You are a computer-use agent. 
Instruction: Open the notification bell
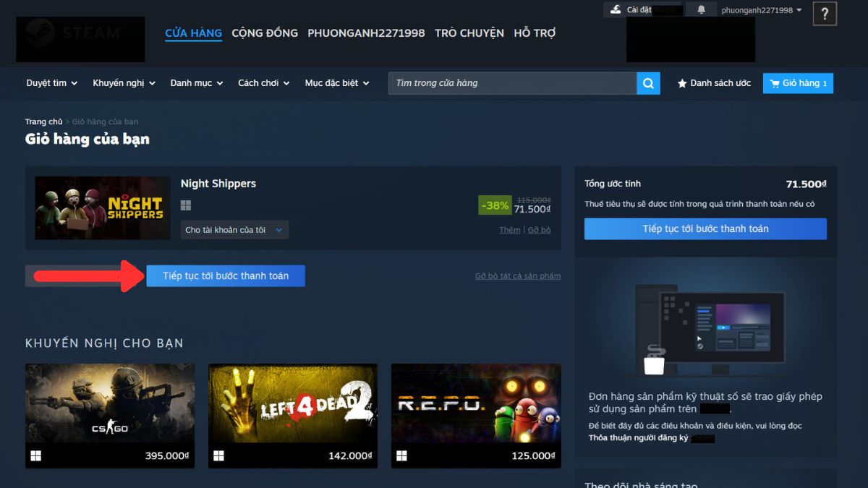[x=700, y=9]
